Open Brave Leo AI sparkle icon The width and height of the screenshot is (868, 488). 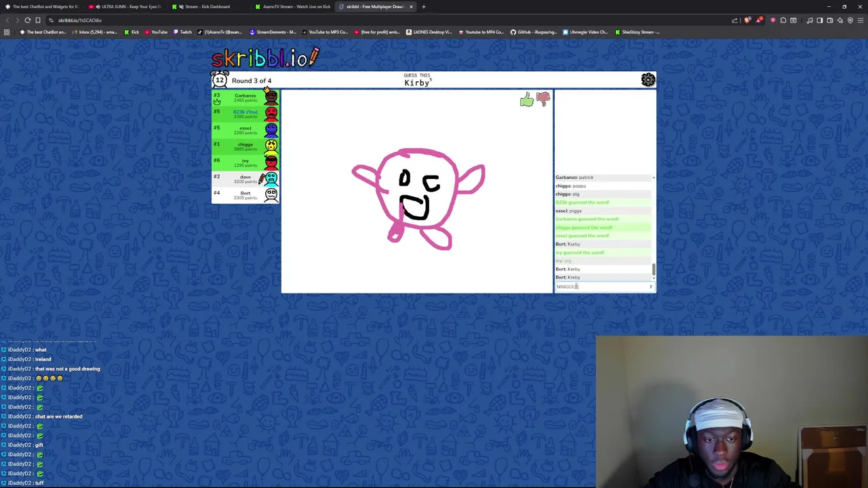click(840, 20)
